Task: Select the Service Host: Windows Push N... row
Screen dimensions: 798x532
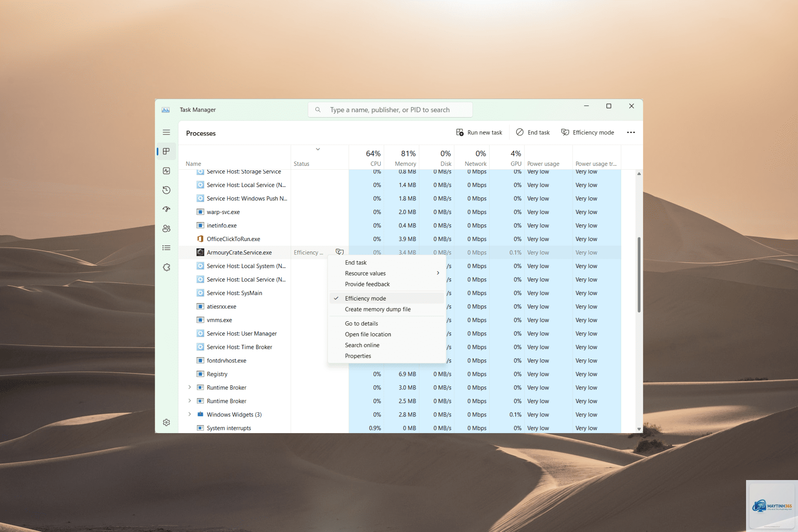Action: tap(400, 198)
